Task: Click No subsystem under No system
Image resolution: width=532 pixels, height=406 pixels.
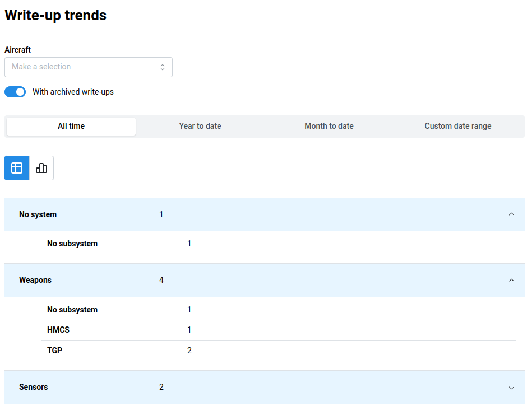Action: point(72,244)
